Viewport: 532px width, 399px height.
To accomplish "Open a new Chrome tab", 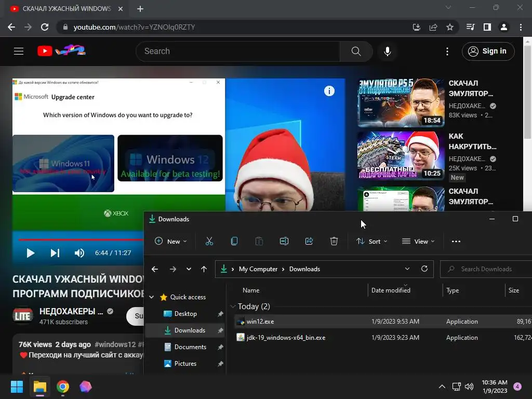I will tap(140, 9).
